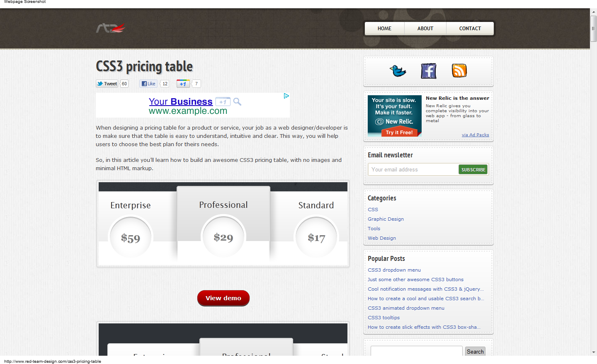
Task: Click the View demo button
Action: [223, 298]
